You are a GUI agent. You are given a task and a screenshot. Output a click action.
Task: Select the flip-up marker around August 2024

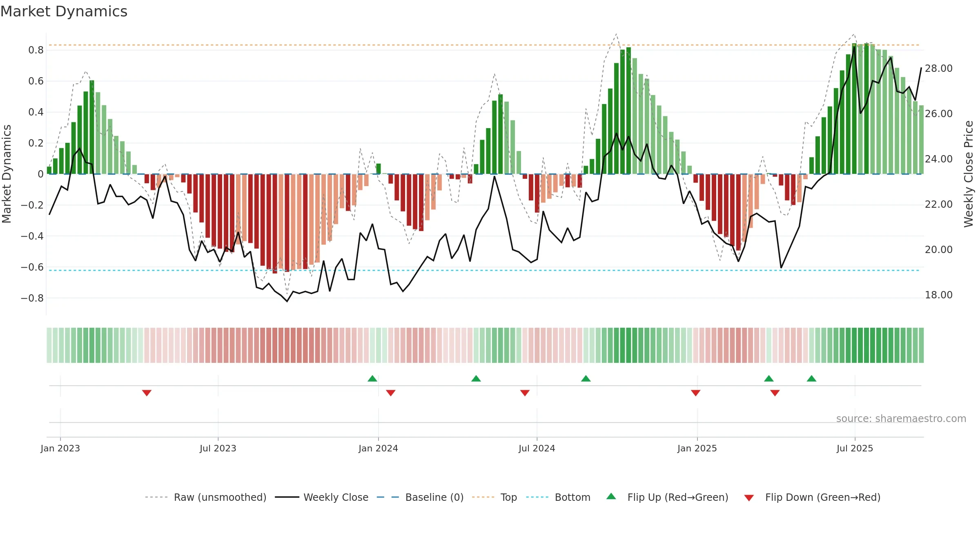tap(586, 378)
